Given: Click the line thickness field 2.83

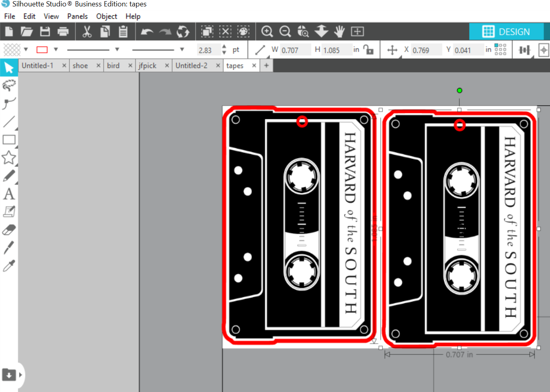Looking at the screenshot, I should [x=208, y=50].
